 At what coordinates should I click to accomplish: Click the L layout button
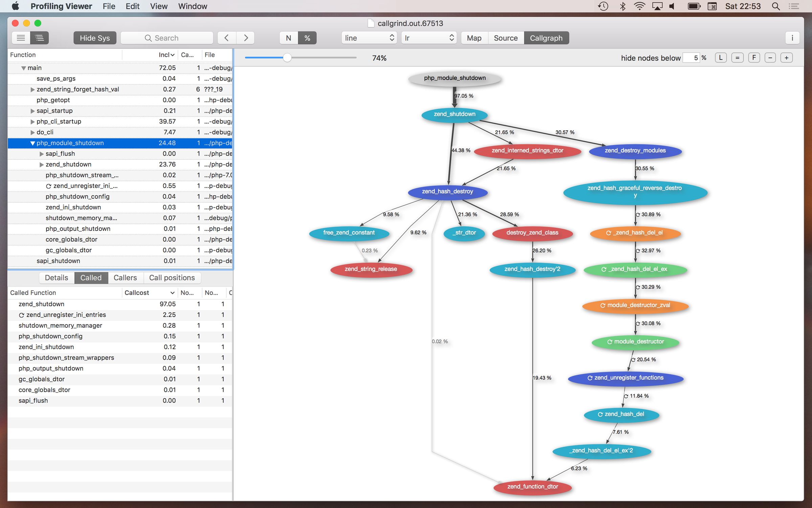(x=721, y=58)
